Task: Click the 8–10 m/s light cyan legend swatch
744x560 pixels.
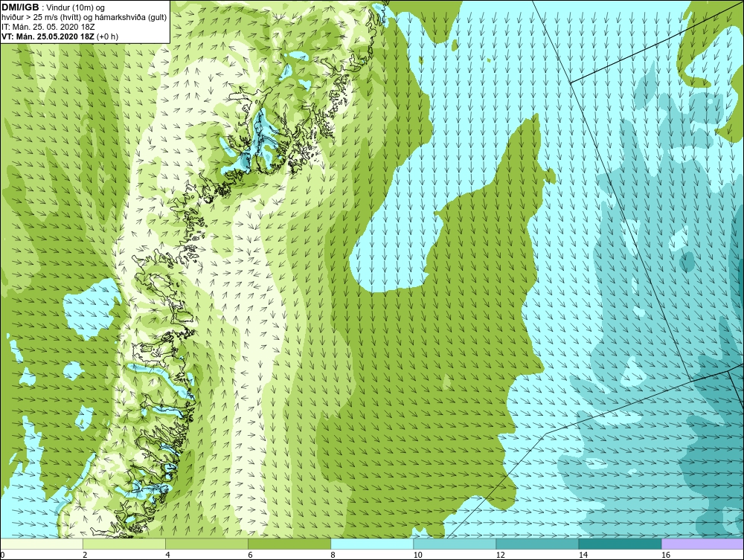Action: point(372,544)
